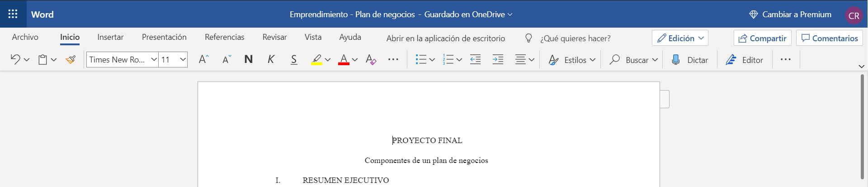Clear formatting with the eraser A icon
The width and height of the screenshot is (868, 187).
tap(371, 60)
